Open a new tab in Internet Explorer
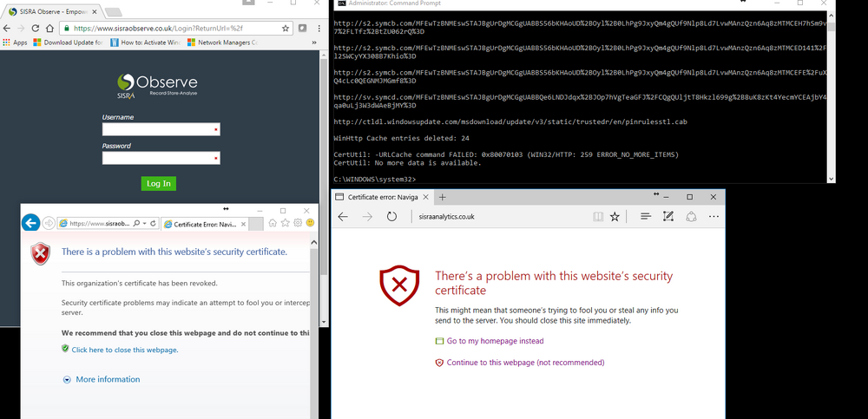This screenshot has width=868, height=419. pos(256,224)
